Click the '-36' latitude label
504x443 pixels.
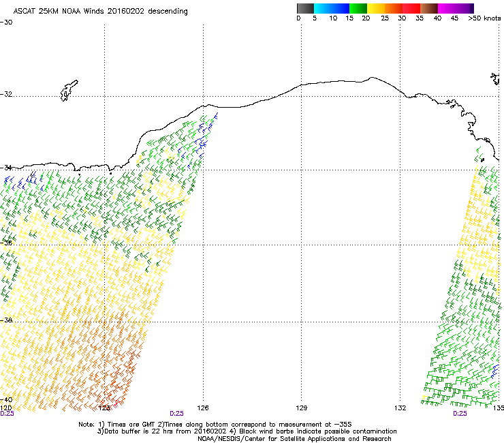click(6, 243)
